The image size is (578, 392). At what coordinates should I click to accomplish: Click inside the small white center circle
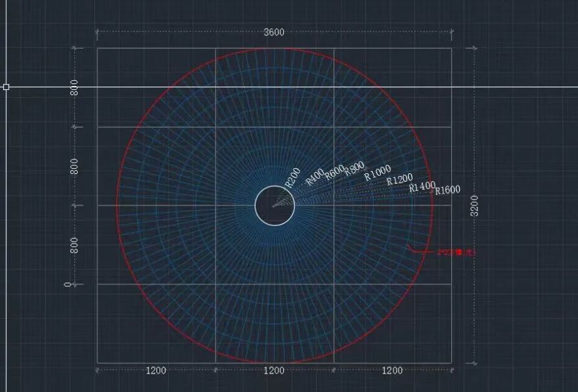point(275,206)
